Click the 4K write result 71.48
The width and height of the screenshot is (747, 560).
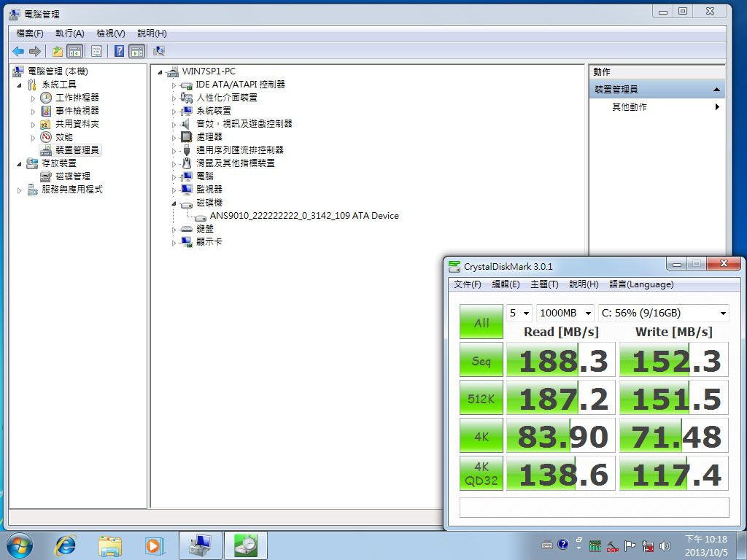(673, 436)
